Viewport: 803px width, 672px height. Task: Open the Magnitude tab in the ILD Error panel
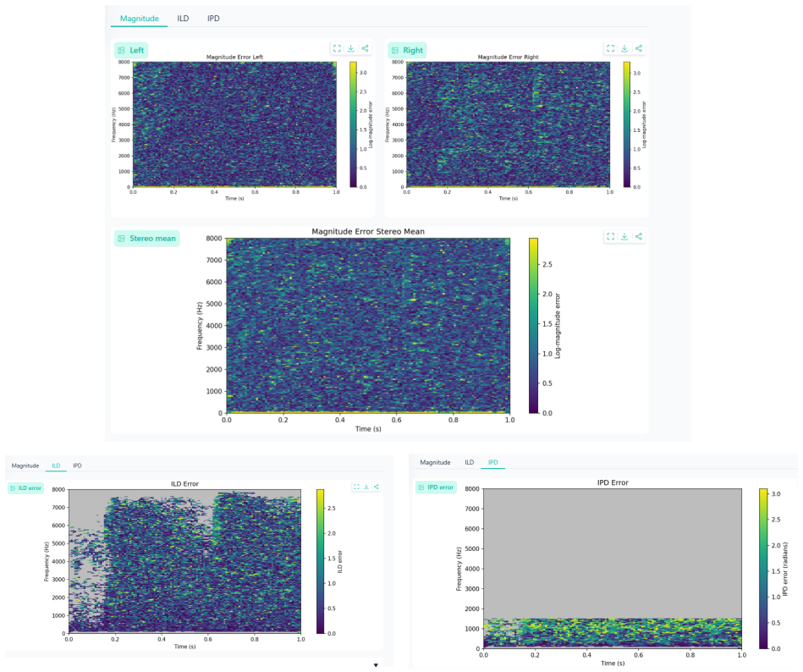click(x=25, y=465)
